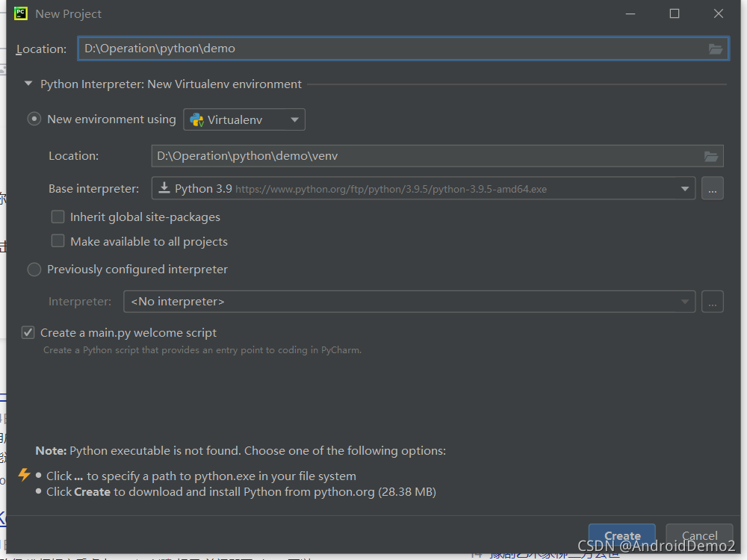The width and height of the screenshot is (747, 560).
Task: Click the Create button
Action: click(622, 535)
